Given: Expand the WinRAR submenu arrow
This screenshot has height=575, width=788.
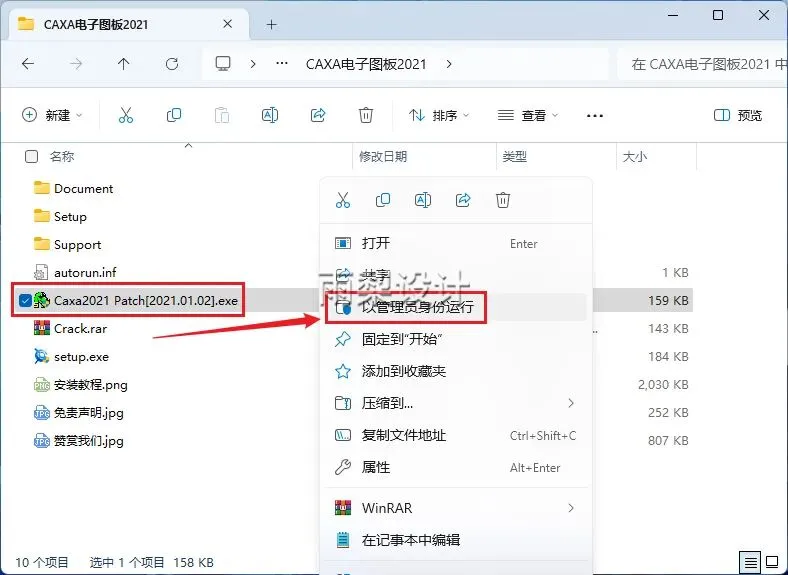Looking at the screenshot, I should 571,508.
